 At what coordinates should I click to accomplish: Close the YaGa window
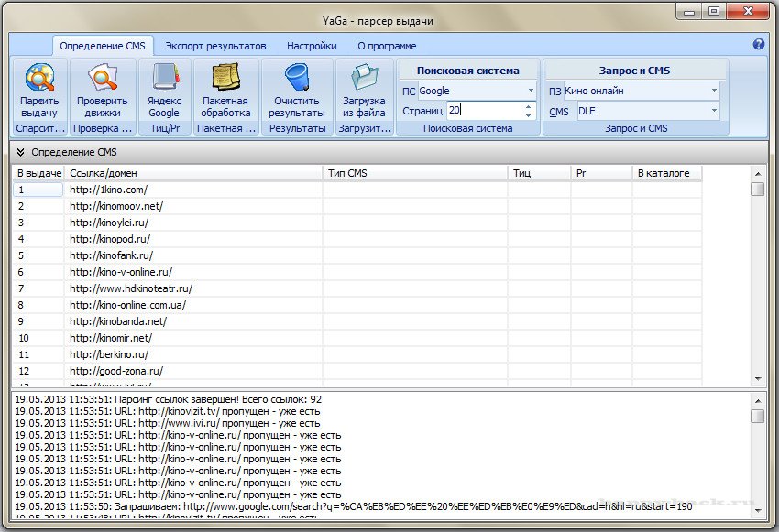748,11
